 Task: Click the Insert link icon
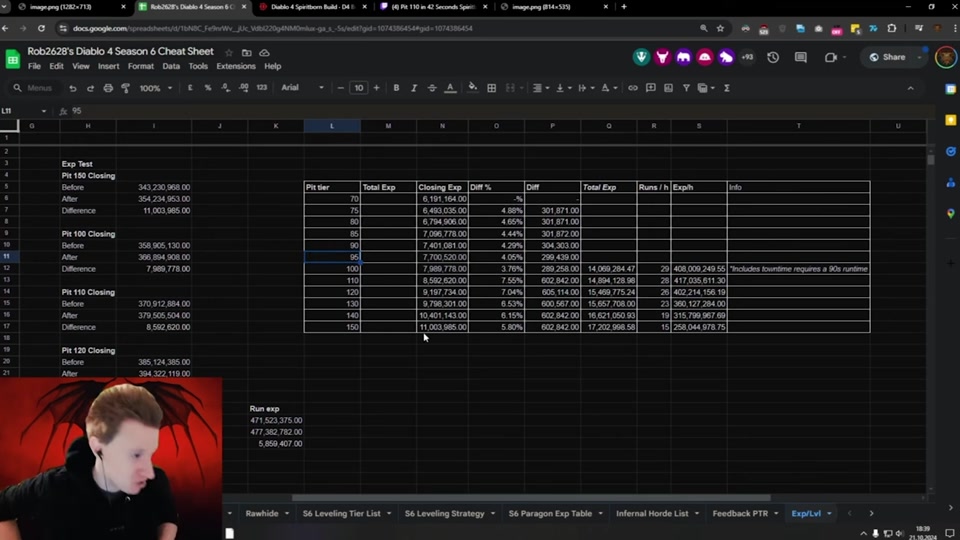tap(632, 88)
